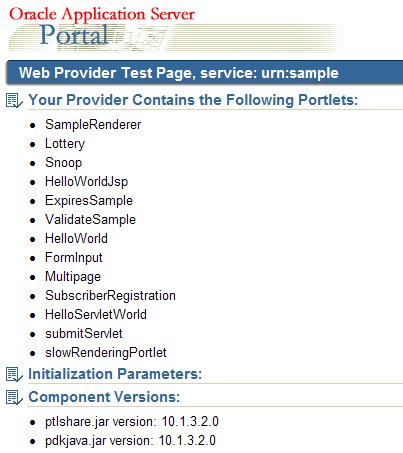Screen dimensions: 403x453
Task: Click the ExpiresSample list item
Action: coord(89,201)
